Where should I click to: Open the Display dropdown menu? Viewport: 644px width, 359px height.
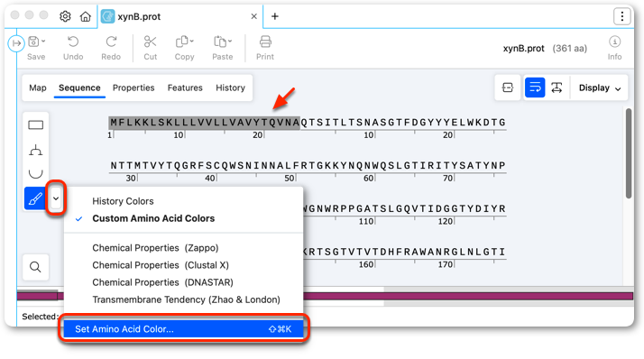point(600,87)
